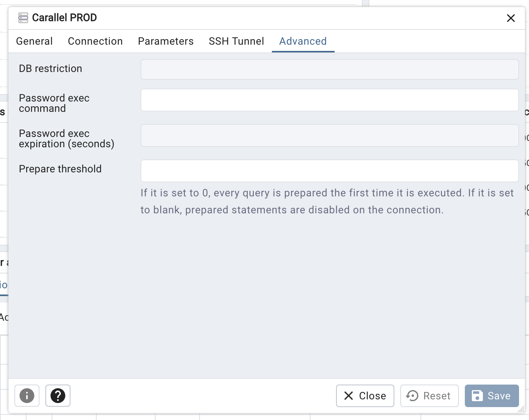Open help via the question mark icon

pos(58,396)
